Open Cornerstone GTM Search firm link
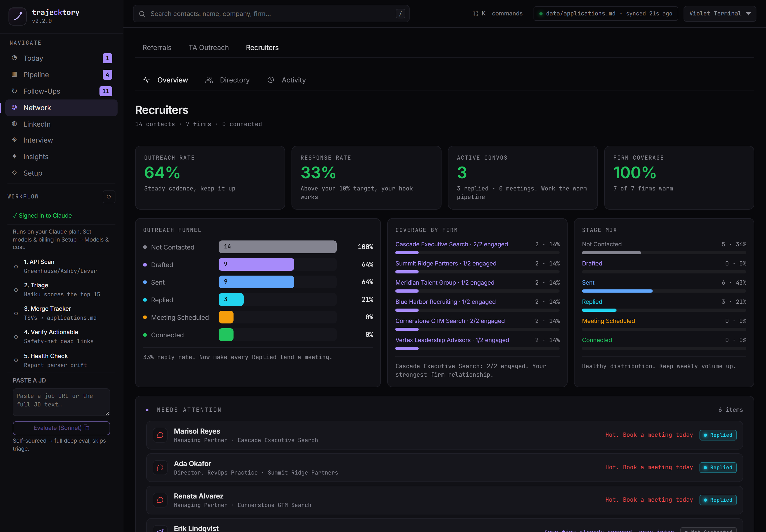 click(x=450, y=321)
